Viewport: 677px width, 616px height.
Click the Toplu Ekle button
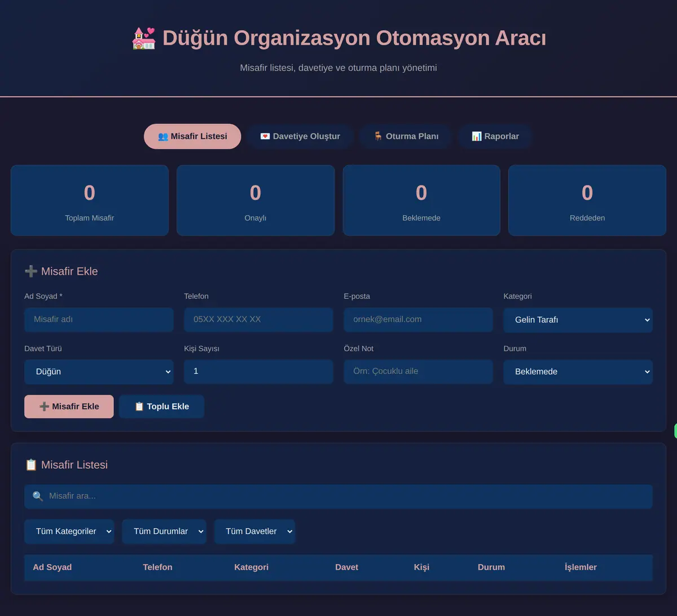coord(161,407)
